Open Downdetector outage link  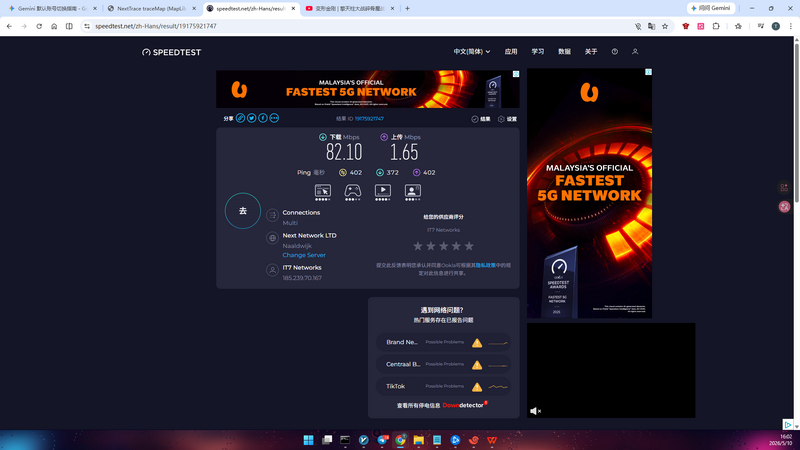pyautogui.click(x=463, y=405)
